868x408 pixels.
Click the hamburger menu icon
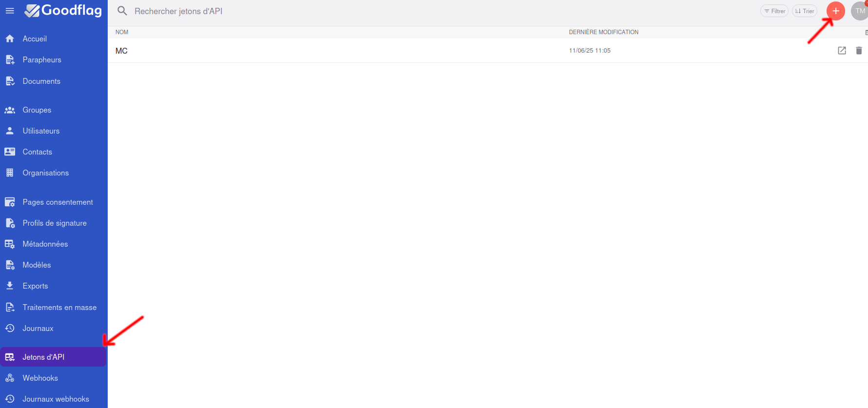10,11
